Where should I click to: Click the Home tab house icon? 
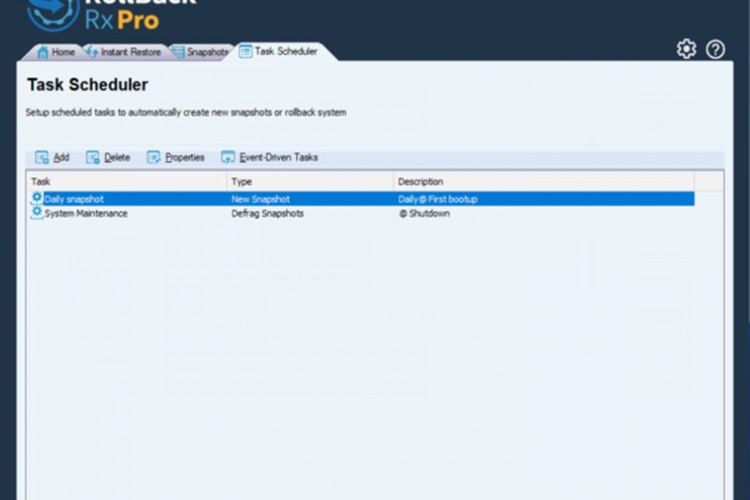point(43,52)
